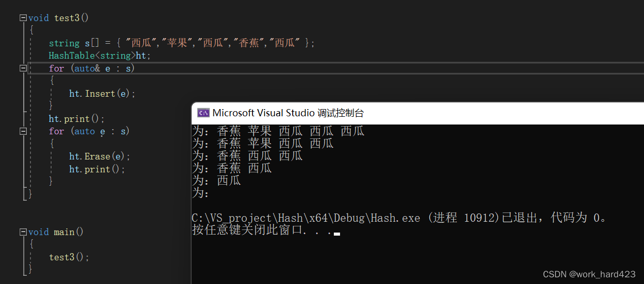644x284 pixels.
Task: Click the 'void main()' declaration
Action: pos(56,232)
